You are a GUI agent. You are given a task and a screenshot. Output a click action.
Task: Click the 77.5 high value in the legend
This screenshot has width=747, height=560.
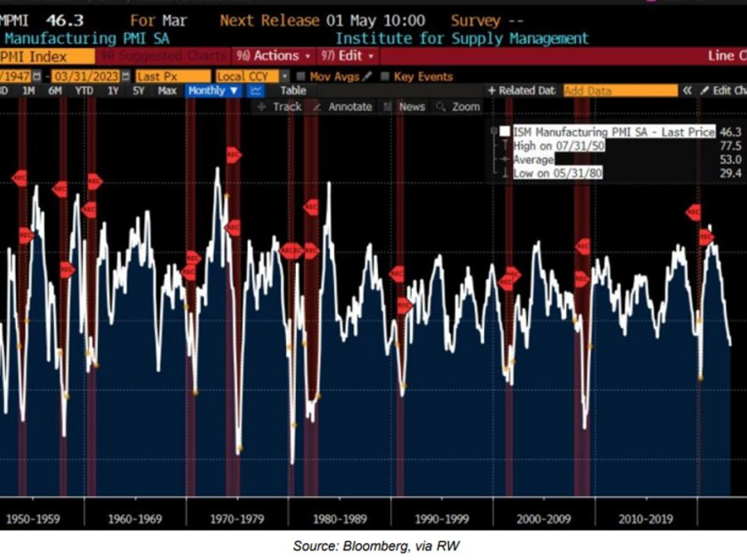(731, 146)
